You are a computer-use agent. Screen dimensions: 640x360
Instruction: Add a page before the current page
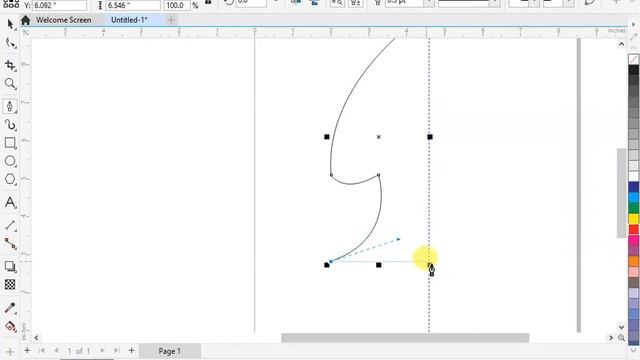[27, 351]
